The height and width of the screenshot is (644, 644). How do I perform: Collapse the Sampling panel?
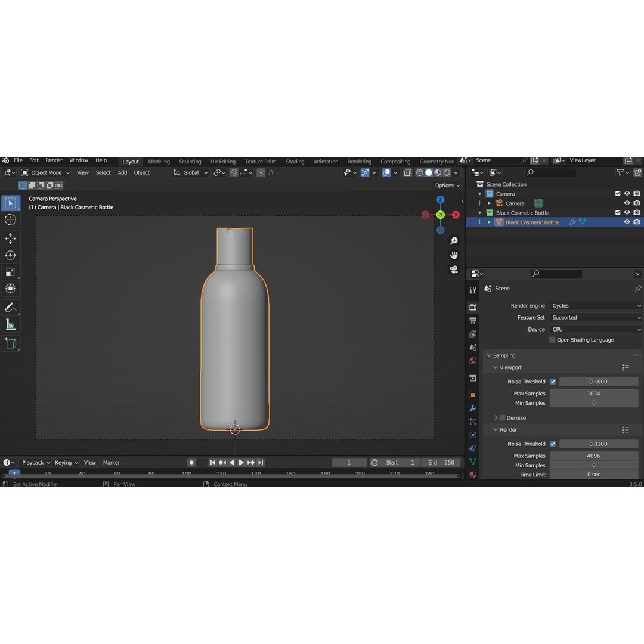489,355
